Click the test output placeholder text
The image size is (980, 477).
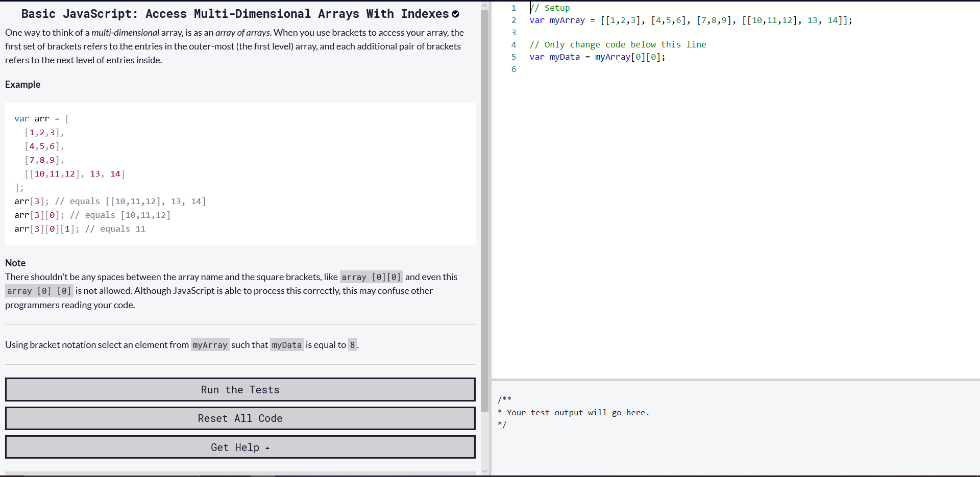coord(577,413)
